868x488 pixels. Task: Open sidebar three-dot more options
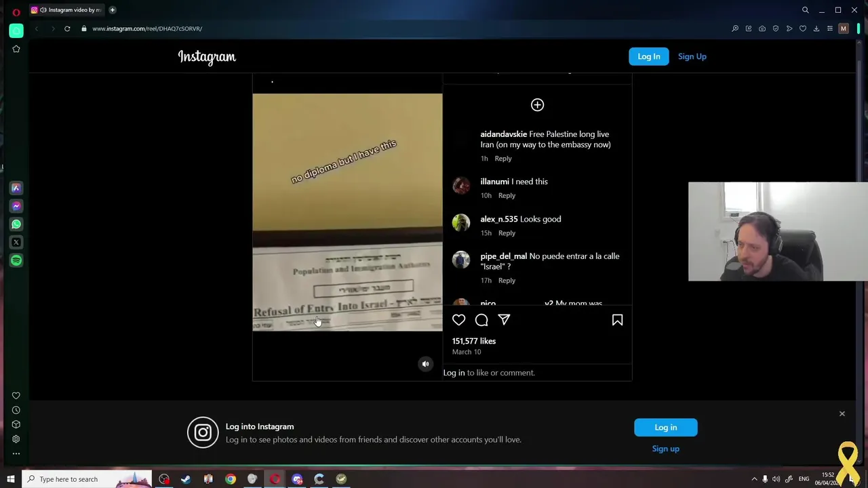[16, 453]
